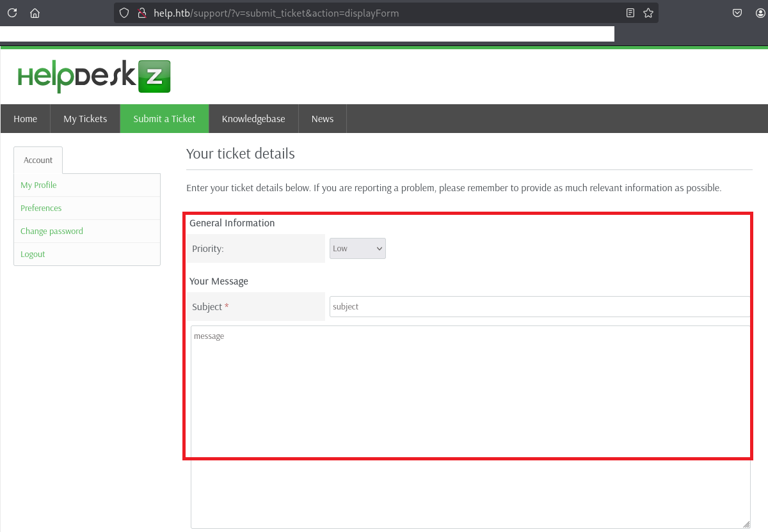Open the Knowledgebase section
This screenshot has width=768, height=532.
(x=253, y=119)
